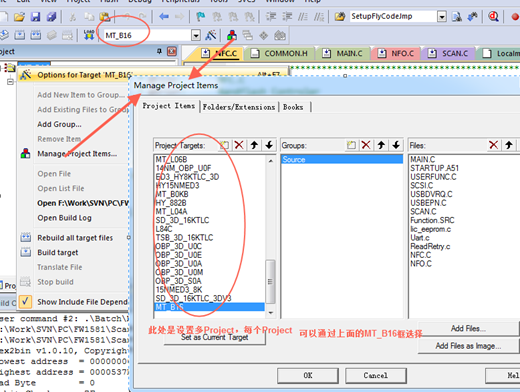Screen dimensions: 520x392
Task: Click the Rebuild toolbar icon
Action: (x=36, y=35)
